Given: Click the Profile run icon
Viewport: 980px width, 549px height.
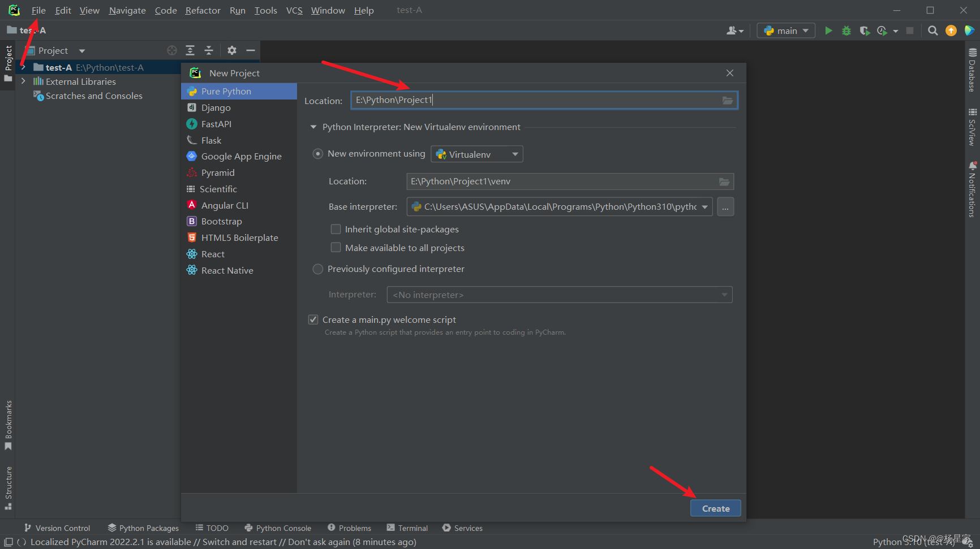Looking at the screenshot, I should pos(882,31).
